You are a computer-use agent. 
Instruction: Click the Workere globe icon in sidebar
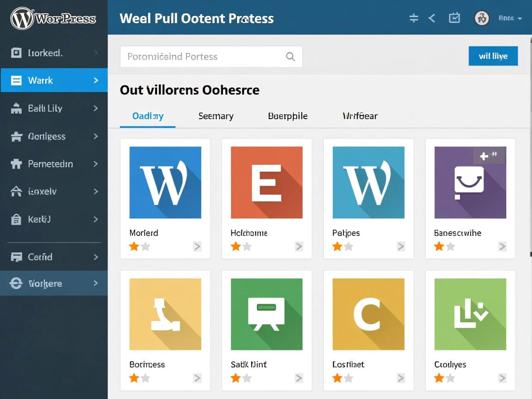pos(16,284)
